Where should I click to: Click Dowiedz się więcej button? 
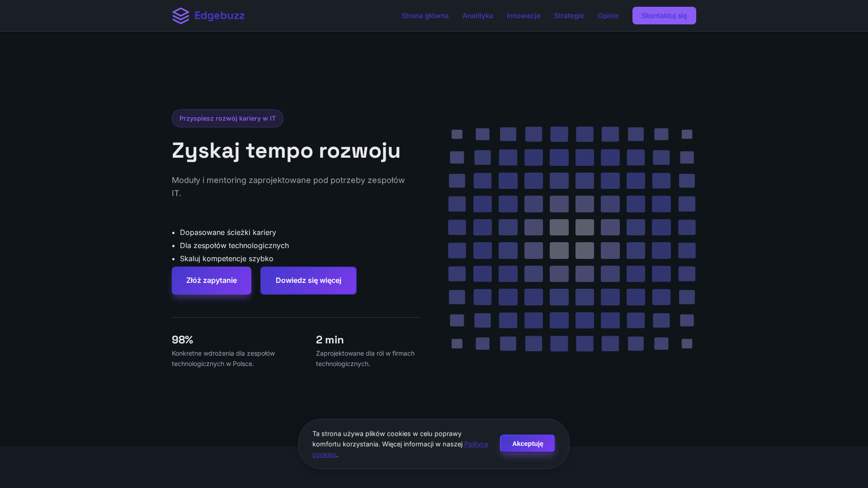click(x=308, y=281)
